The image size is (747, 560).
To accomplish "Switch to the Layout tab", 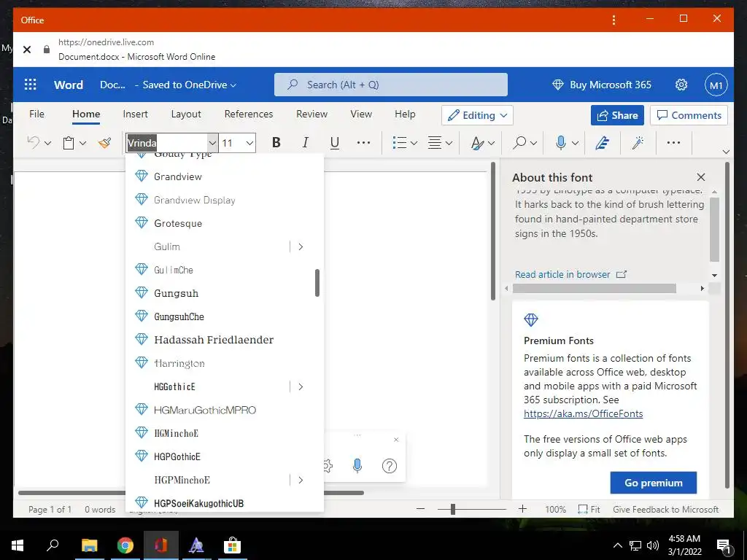I will pyautogui.click(x=186, y=114).
